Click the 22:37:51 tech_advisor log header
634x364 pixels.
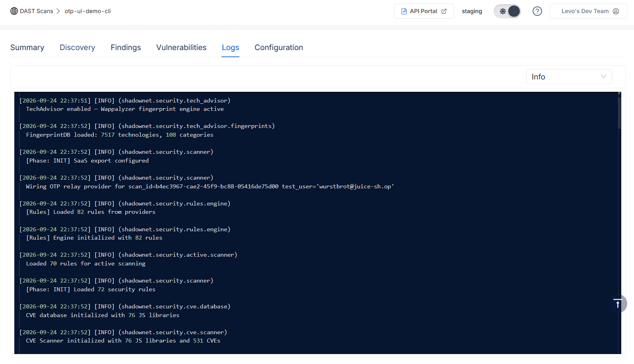(x=125, y=101)
